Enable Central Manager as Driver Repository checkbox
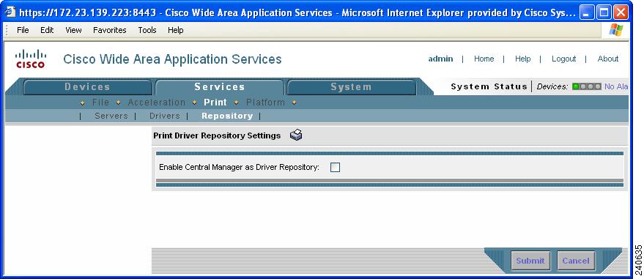644x279 pixels. click(335, 167)
